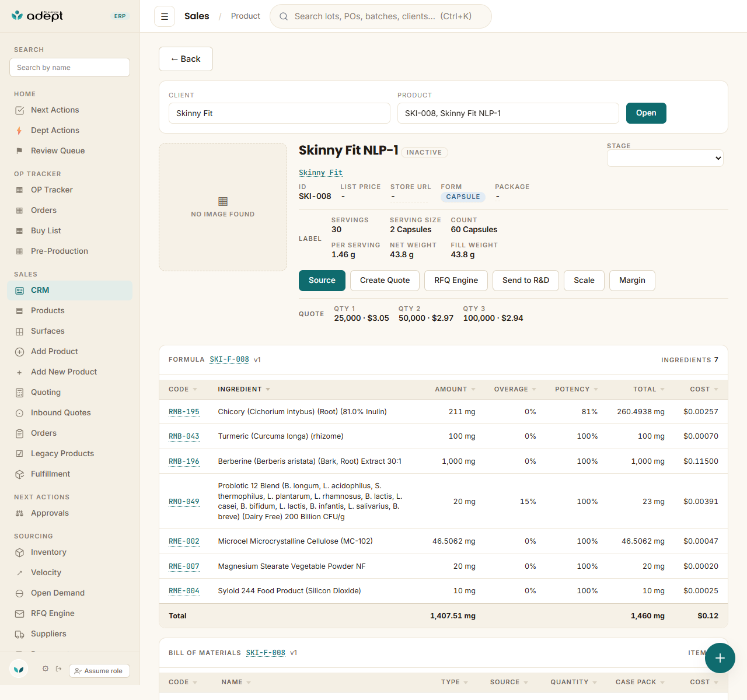Click the Back button

coord(186,59)
